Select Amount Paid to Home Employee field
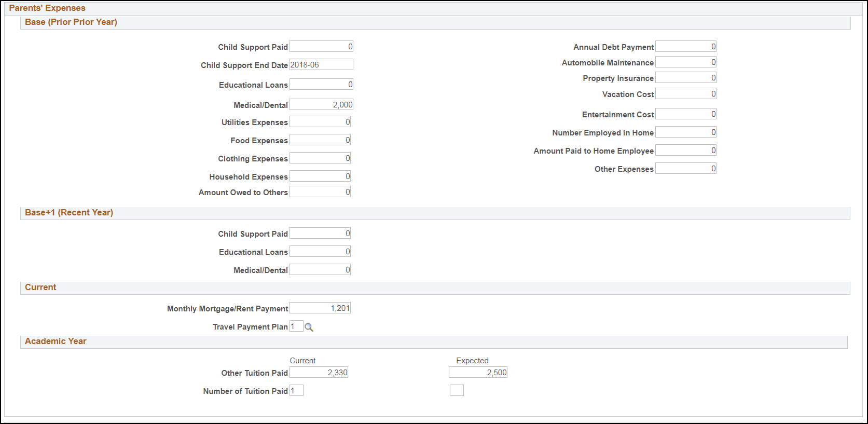Viewport: 868px width, 424px height. [x=686, y=151]
